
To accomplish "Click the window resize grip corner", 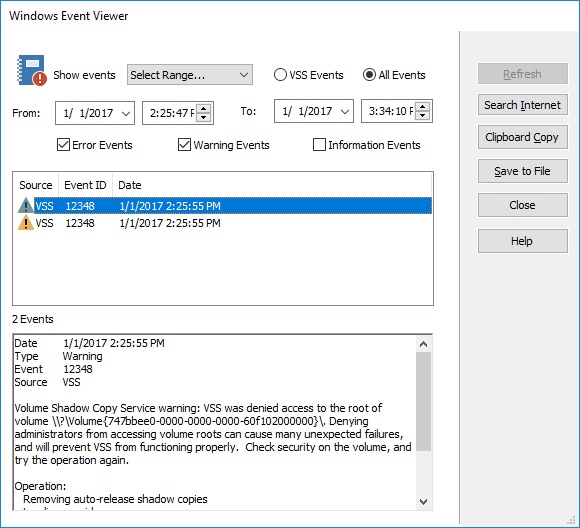I will (x=571, y=520).
